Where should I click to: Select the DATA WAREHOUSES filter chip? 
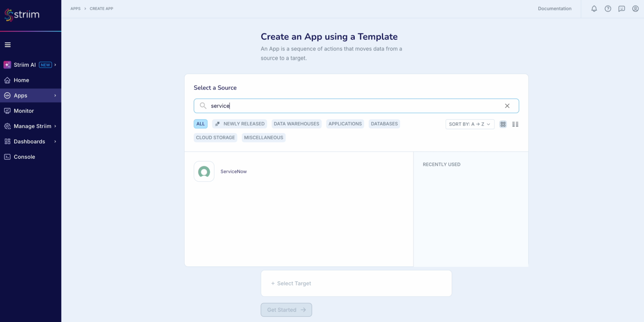pos(296,124)
